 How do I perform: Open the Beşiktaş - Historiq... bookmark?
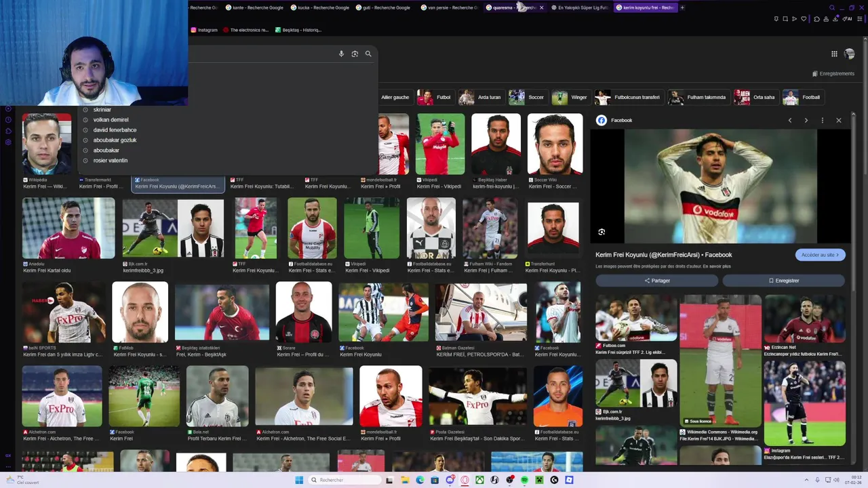coord(298,30)
